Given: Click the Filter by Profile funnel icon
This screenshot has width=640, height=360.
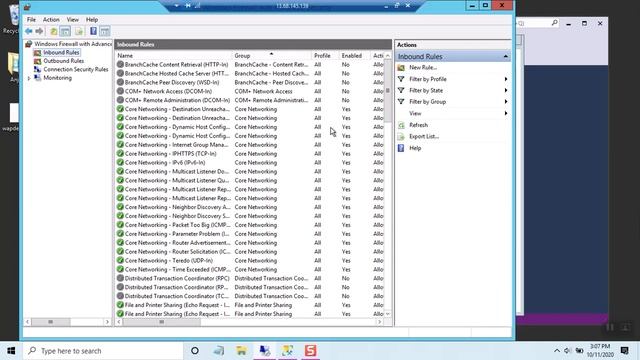Looking at the screenshot, I should [401, 79].
